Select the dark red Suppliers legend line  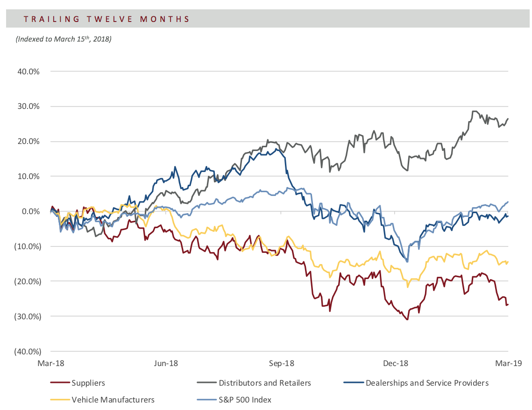click(x=60, y=383)
